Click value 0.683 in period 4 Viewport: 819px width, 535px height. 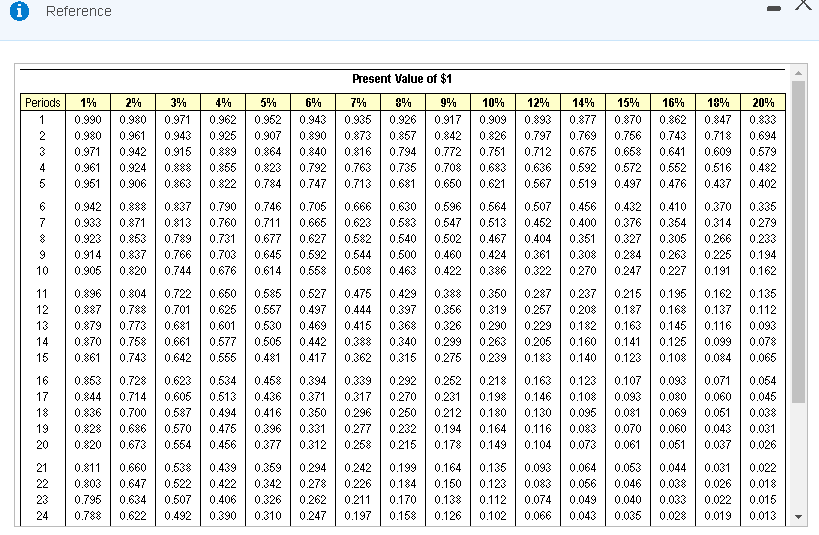pyautogui.click(x=493, y=168)
